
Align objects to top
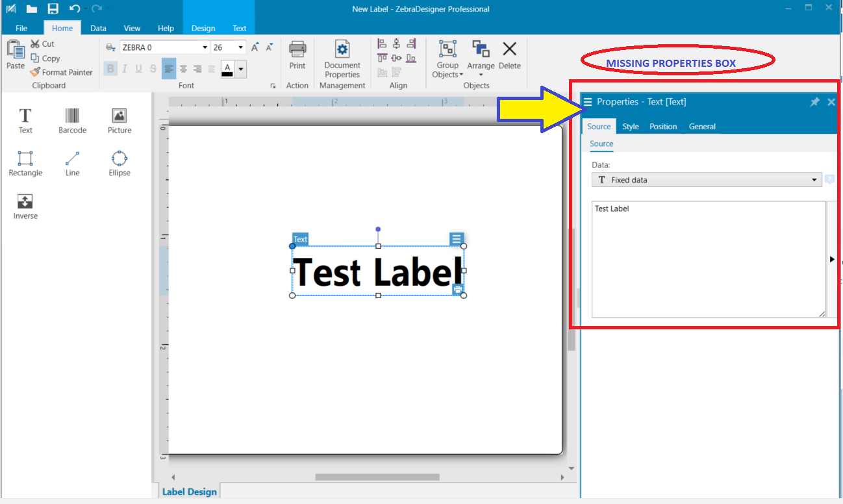coord(382,58)
